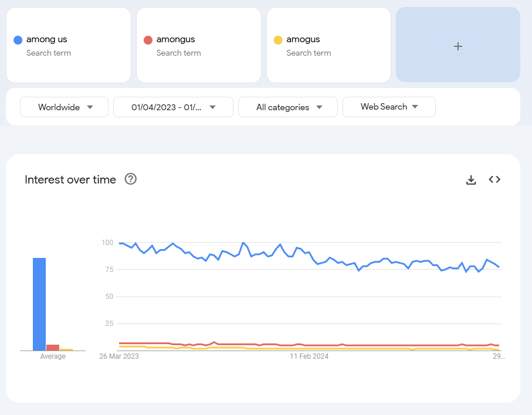Expand the All categories dropdown
Image resolution: width=532 pixels, height=415 pixels.
(287, 107)
